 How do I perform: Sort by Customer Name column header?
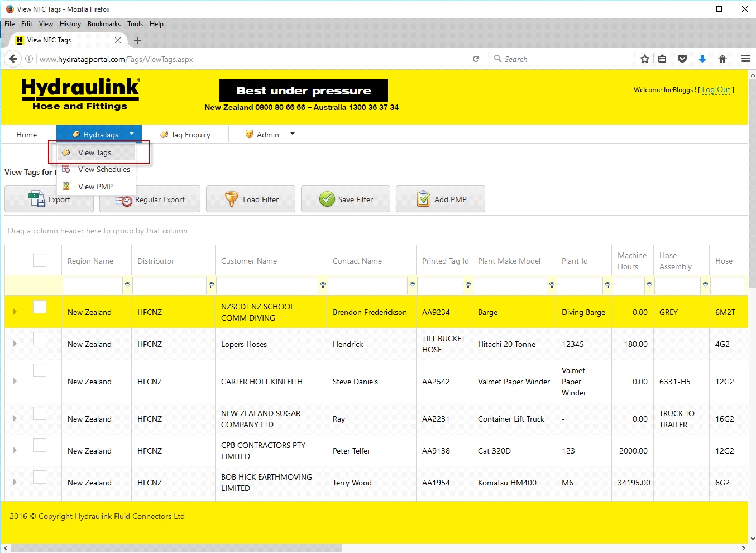pos(249,261)
